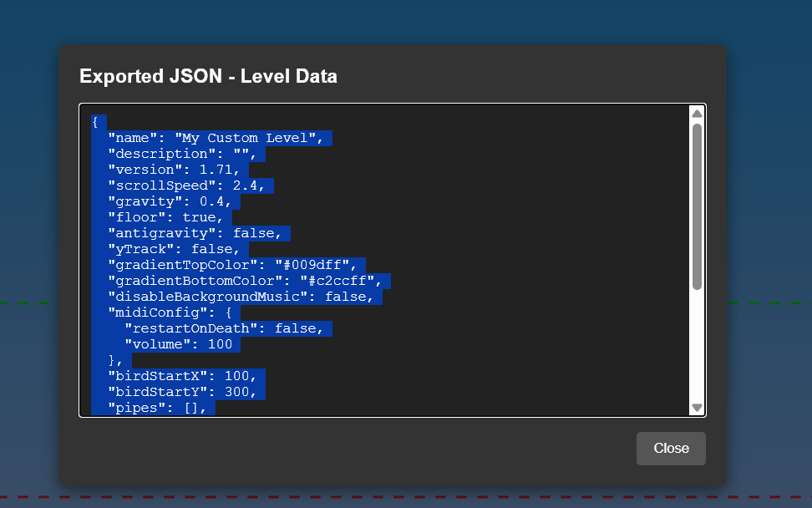Viewport: 812px width, 508px height.
Task: Click the Close button
Action: pos(671,449)
